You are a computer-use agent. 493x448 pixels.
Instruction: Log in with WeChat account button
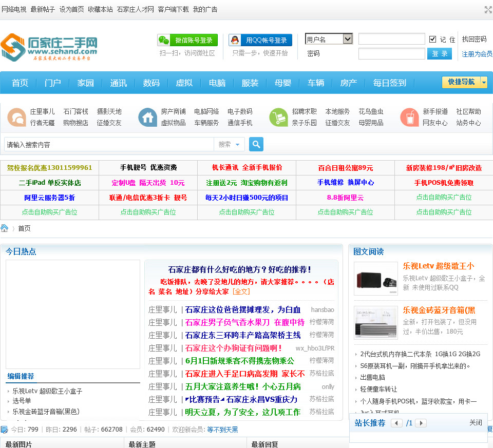tap(187, 40)
